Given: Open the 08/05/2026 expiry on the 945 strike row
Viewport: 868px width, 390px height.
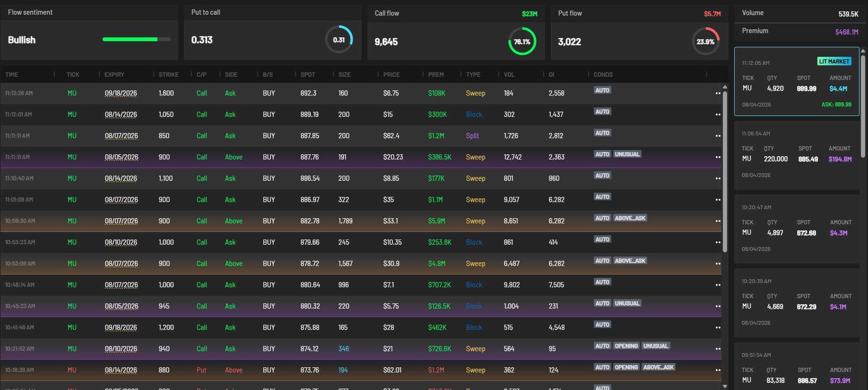Looking at the screenshot, I should click(x=122, y=306).
